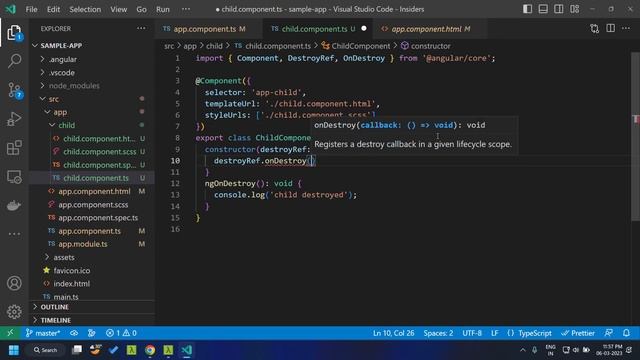Open the Search view in activity bar
Image resolution: width=640 pixels, height=360 pixels.
coord(14,61)
